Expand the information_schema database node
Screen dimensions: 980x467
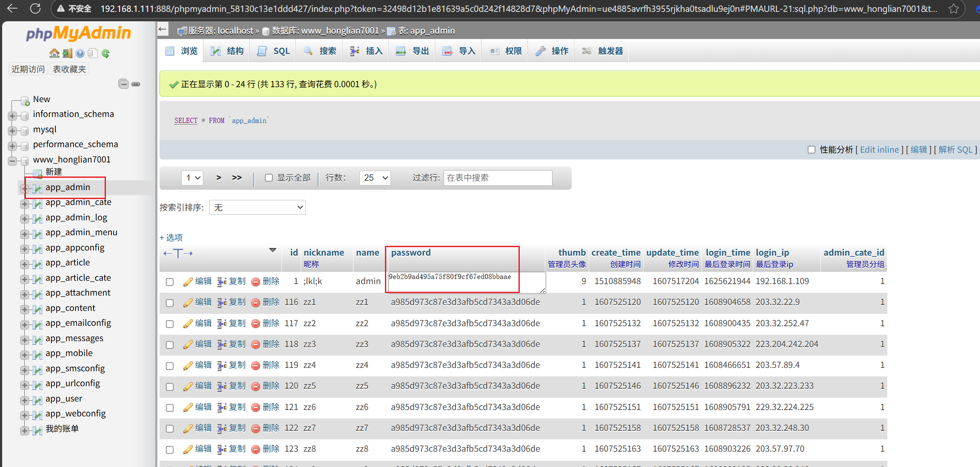[x=12, y=116]
